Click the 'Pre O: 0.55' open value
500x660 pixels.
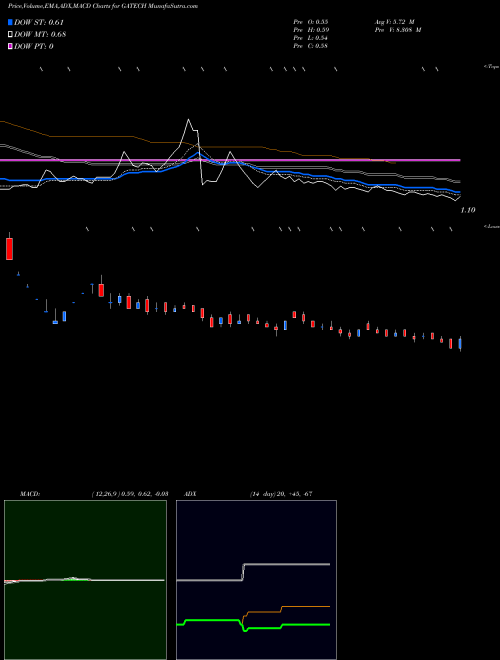click(x=311, y=22)
